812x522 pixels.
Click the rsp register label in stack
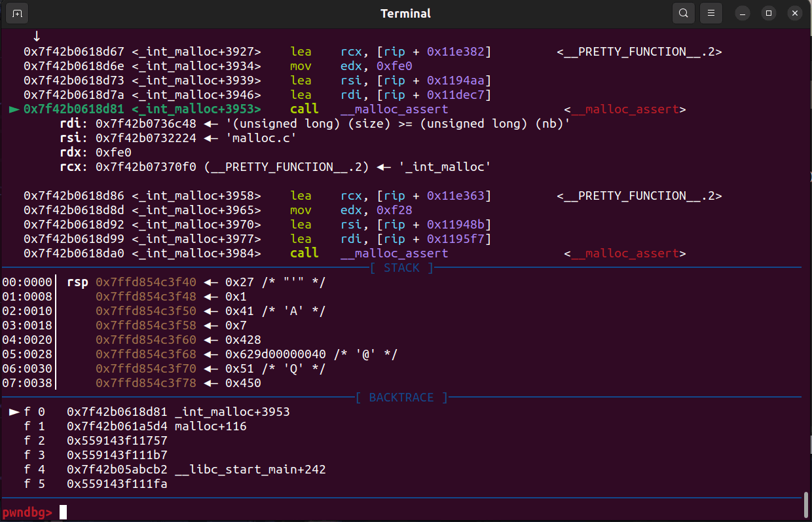[77, 282]
